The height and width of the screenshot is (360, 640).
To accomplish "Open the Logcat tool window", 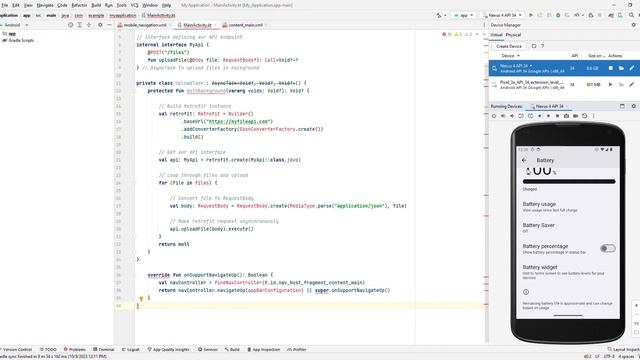I will pos(131,349).
